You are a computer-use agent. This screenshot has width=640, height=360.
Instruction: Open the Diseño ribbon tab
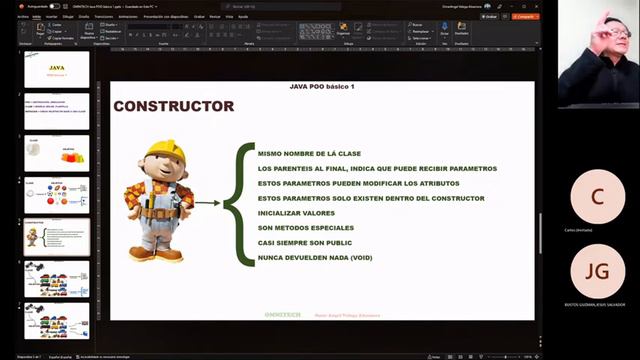pos(84,17)
